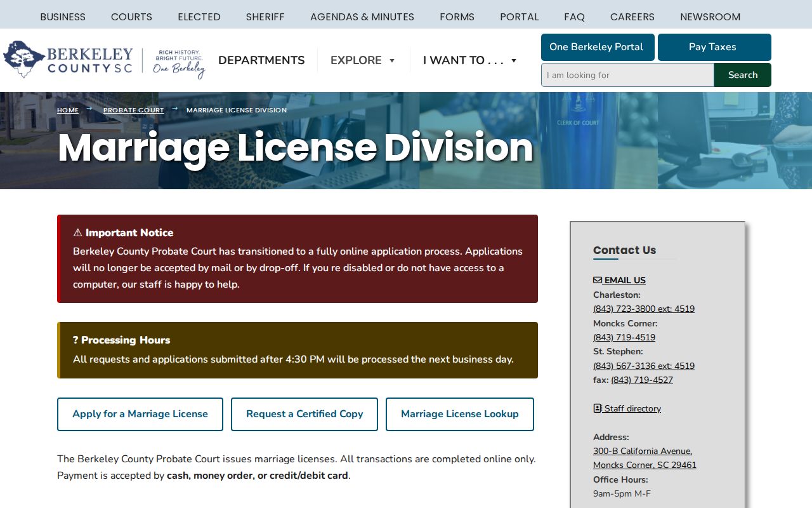Go to COURTS in the top bar

(131, 17)
